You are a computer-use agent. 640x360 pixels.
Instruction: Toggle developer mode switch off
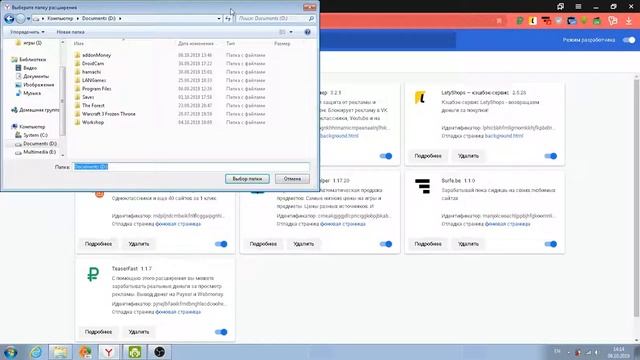(x=629, y=40)
